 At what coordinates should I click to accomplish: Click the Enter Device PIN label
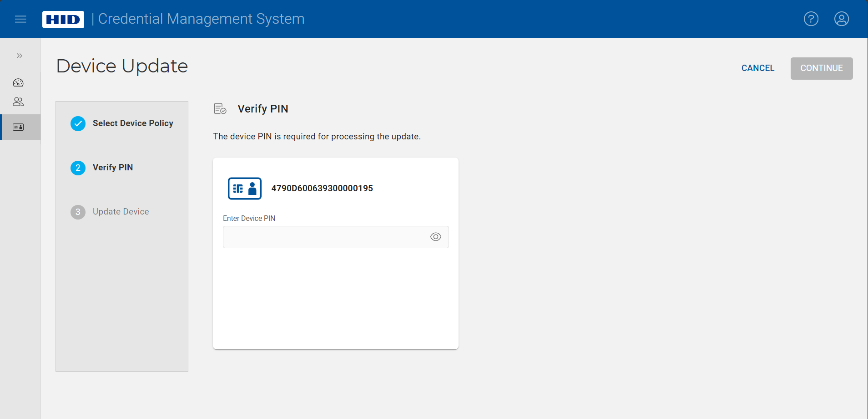(249, 219)
